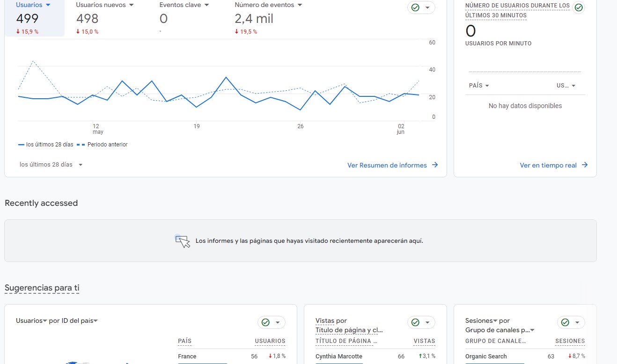Open status dropdown arrow on Vistas card

point(427,322)
